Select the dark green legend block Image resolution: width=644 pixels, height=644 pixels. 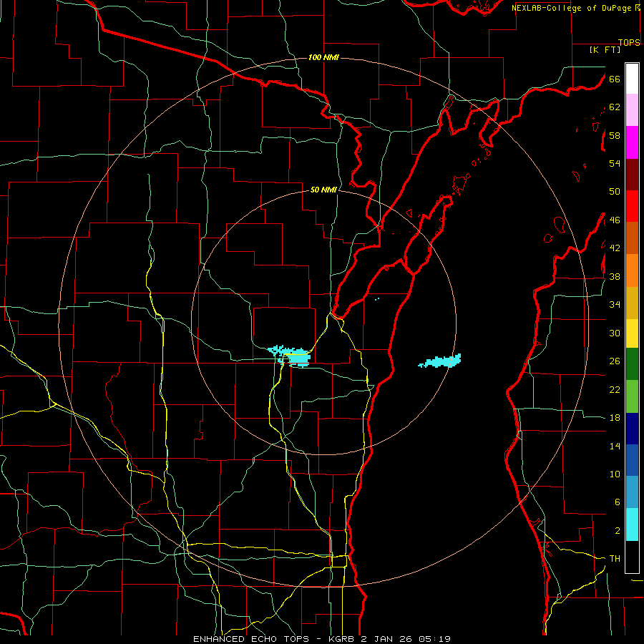[632, 364]
